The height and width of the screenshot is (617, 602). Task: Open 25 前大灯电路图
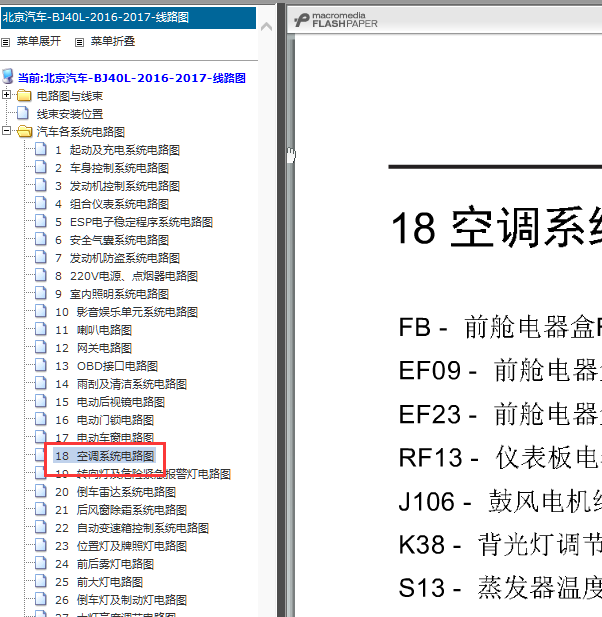[99, 582]
